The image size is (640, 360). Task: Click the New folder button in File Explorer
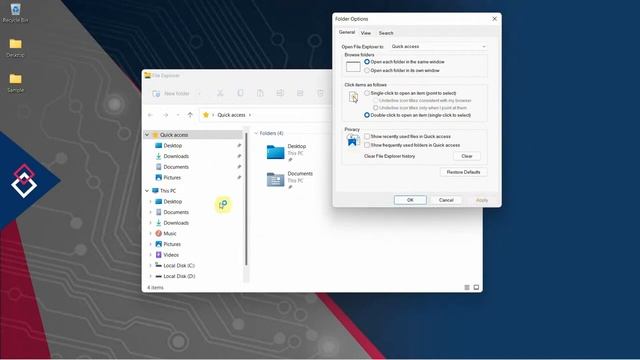171,93
